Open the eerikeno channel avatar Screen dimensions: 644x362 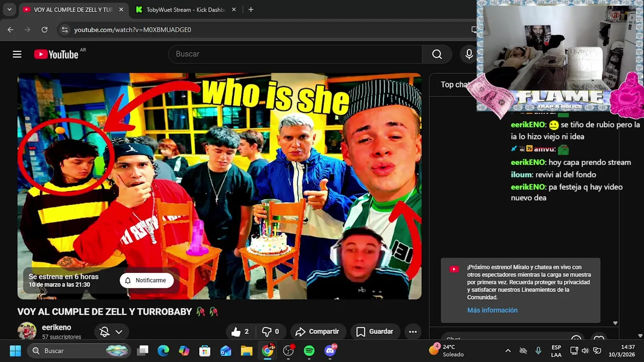(27, 331)
